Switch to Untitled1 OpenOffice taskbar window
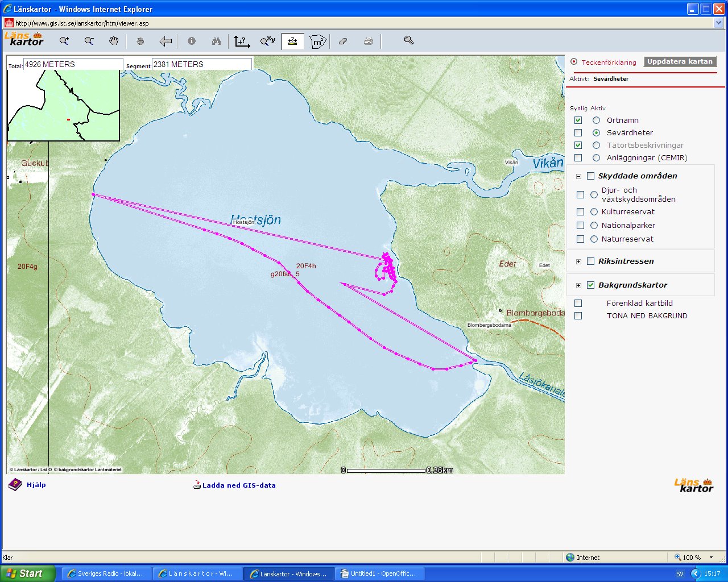Screen dimensions: 728x582 pyautogui.click(x=380, y=573)
